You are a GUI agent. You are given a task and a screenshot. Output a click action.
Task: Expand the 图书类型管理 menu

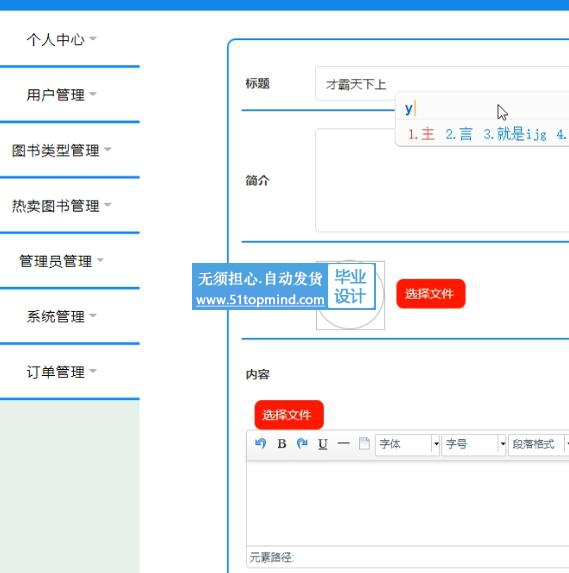[x=61, y=151]
